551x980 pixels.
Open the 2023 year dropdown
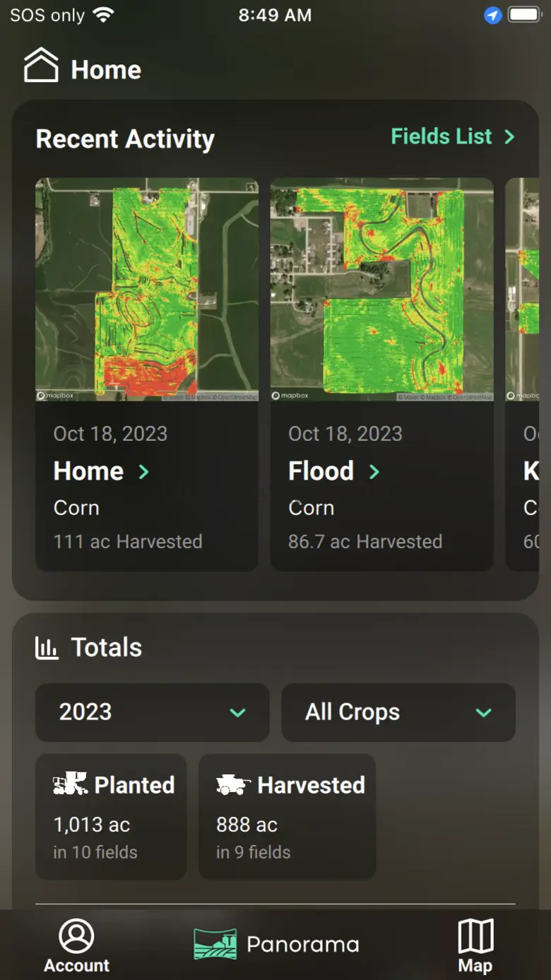coord(152,712)
